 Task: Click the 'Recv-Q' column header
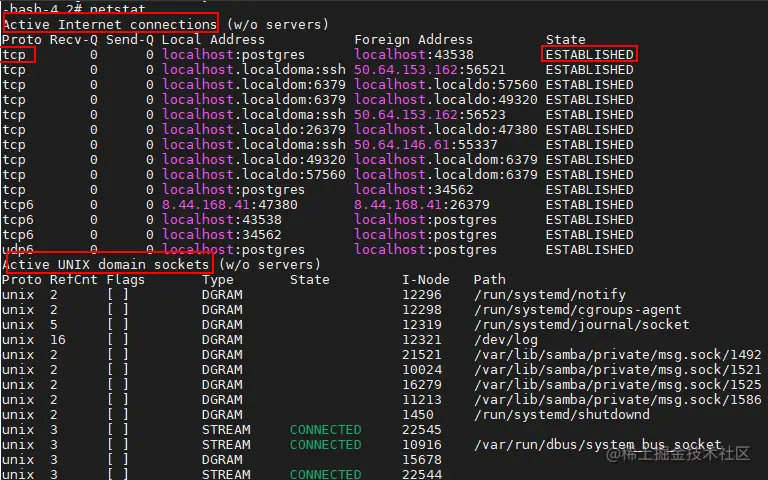coord(73,40)
